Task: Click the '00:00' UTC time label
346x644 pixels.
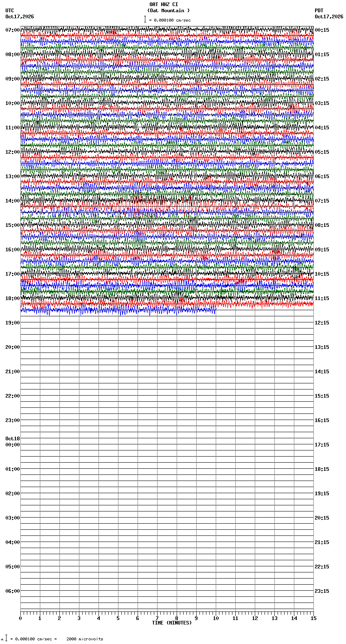Action: point(13,445)
